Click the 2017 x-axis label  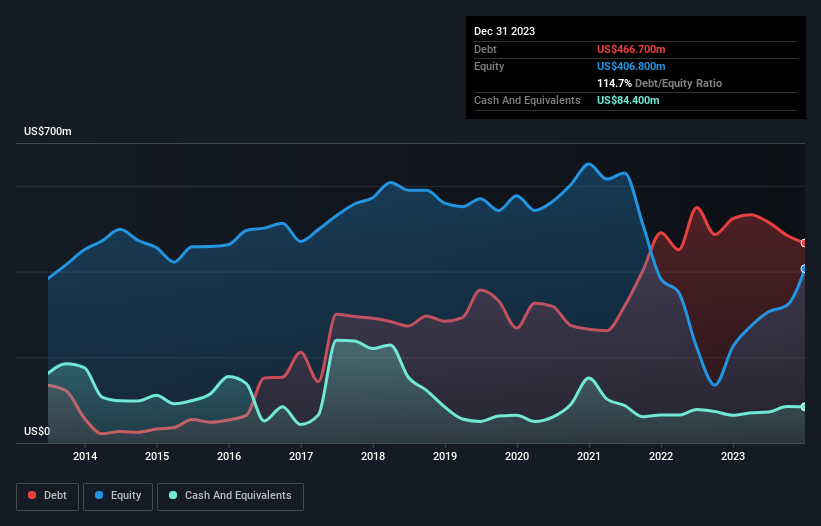point(301,456)
